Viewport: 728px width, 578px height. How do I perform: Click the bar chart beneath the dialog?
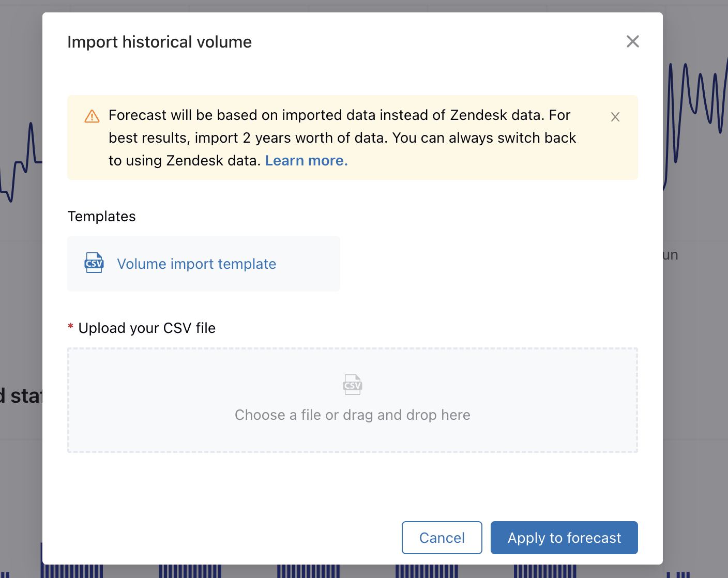(362, 571)
